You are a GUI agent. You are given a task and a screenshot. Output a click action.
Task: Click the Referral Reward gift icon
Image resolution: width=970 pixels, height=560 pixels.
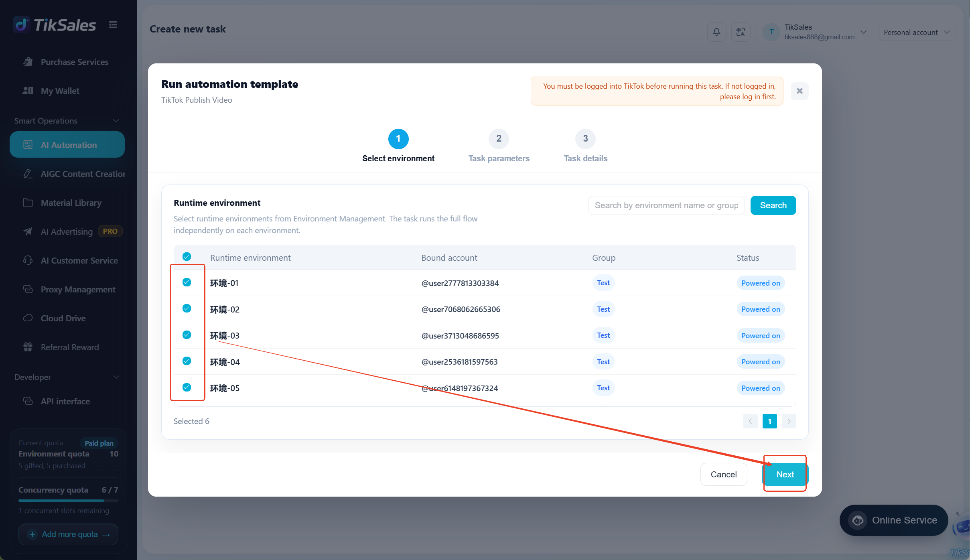point(28,347)
